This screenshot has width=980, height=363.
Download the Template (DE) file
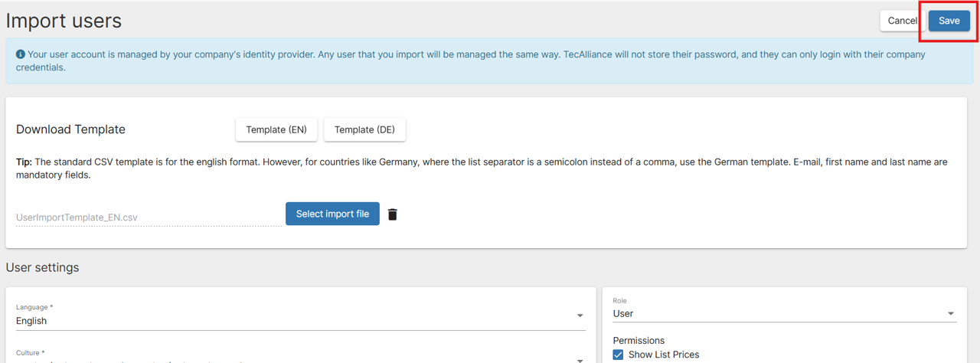364,129
